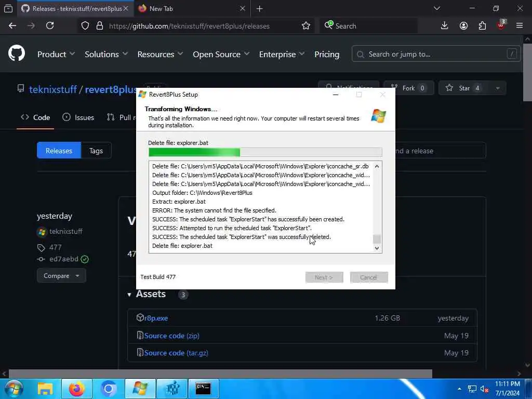Open command prompt taskbar icon
This screenshot has height=399, width=532.
click(203, 389)
